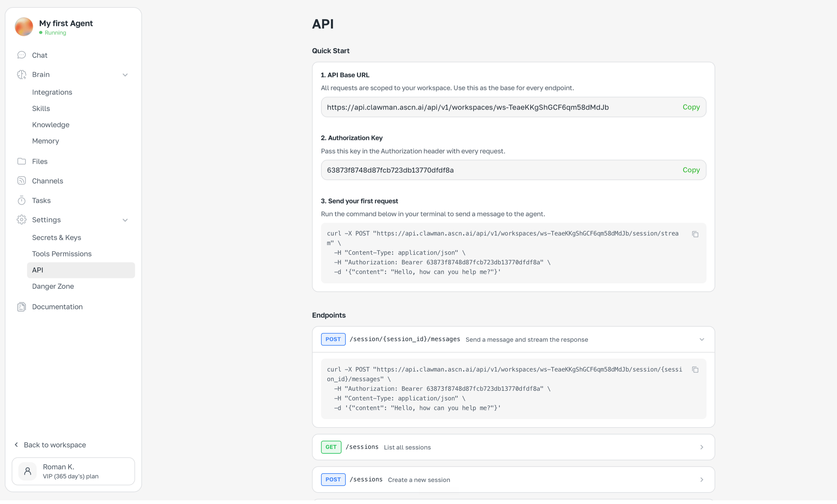Expand the POST /sessions Create session endpoint
The width and height of the screenshot is (837, 504).
point(701,480)
